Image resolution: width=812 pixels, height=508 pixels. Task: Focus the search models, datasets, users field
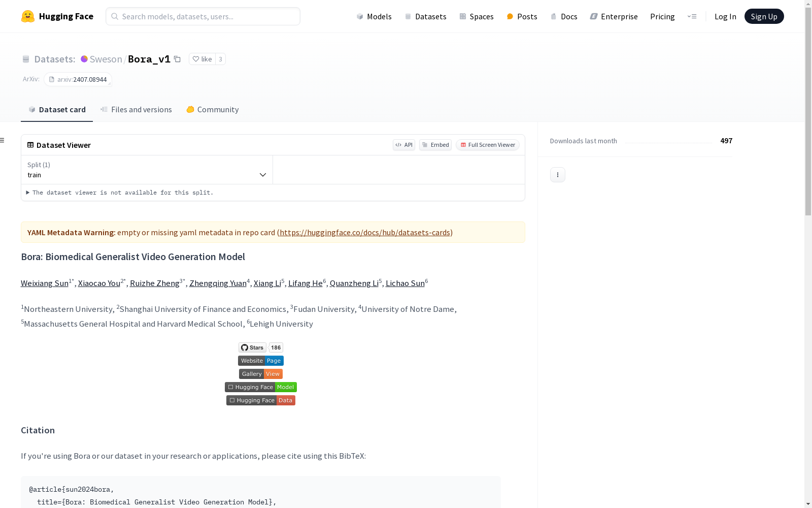[x=203, y=16]
